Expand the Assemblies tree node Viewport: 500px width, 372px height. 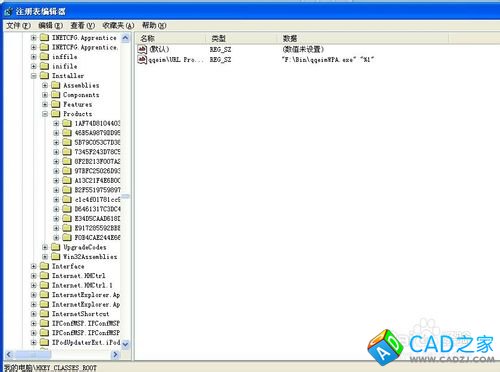click(45, 86)
